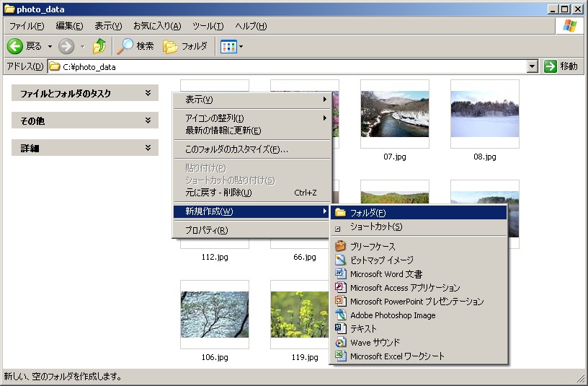Open the ツール(T) menu

tap(208, 26)
